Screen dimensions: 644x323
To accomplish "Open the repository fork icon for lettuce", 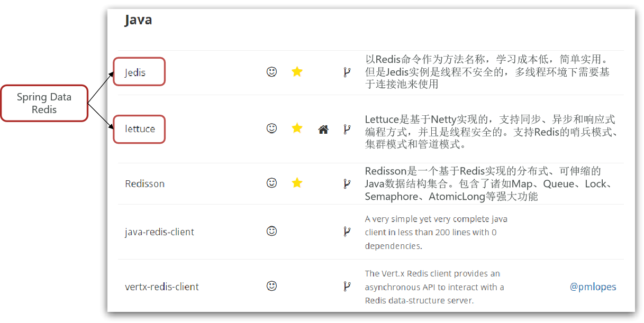I will click(347, 129).
